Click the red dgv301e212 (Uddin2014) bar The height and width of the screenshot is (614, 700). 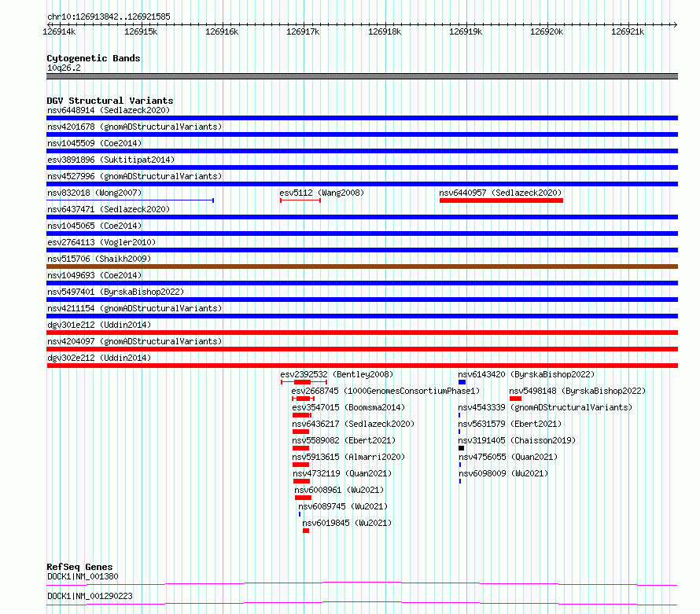pyautogui.click(x=362, y=333)
